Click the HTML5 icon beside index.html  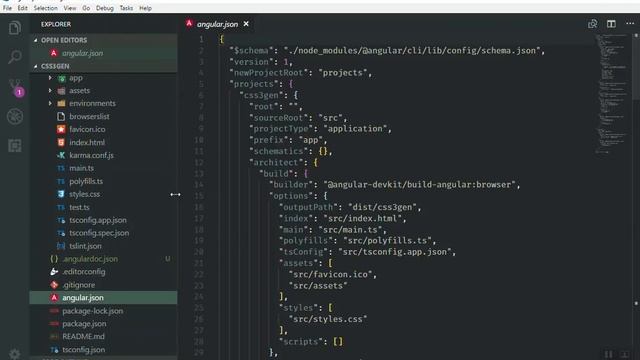[61, 142]
